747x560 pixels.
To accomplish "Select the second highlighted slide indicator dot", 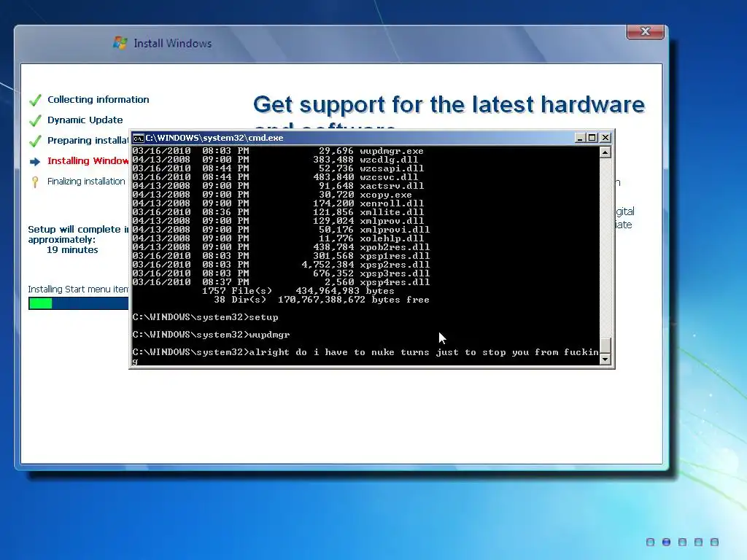I will tap(667, 542).
